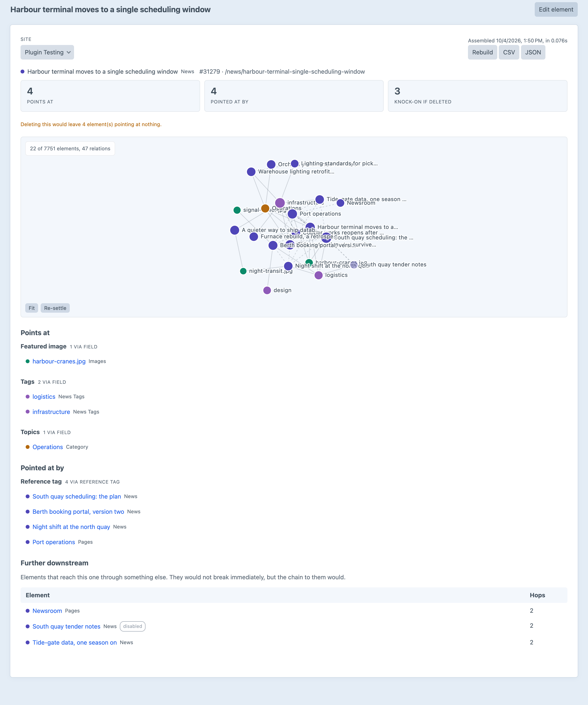Click the Night shift graph node
Screen dimensions: 588x705
coord(288,266)
